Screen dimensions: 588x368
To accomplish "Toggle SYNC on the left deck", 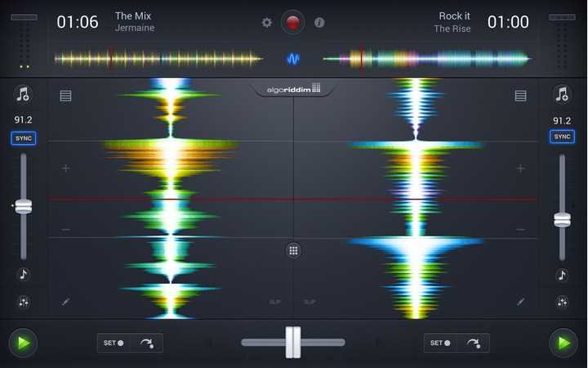I will (x=23, y=138).
